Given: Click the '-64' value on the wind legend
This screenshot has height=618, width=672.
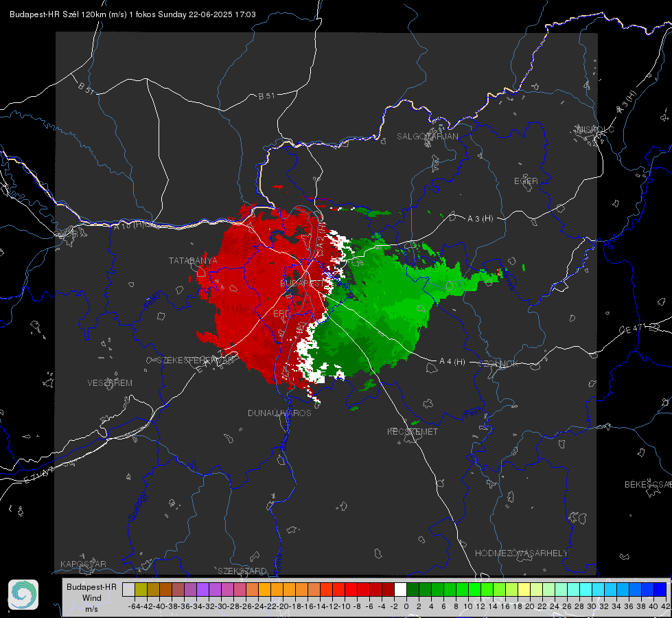Looking at the screenshot, I should click(x=134, y=606).
